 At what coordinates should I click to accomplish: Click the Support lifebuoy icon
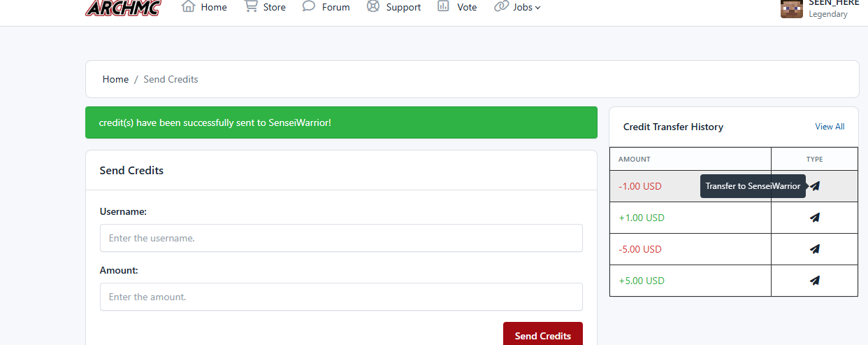[373, 6]
